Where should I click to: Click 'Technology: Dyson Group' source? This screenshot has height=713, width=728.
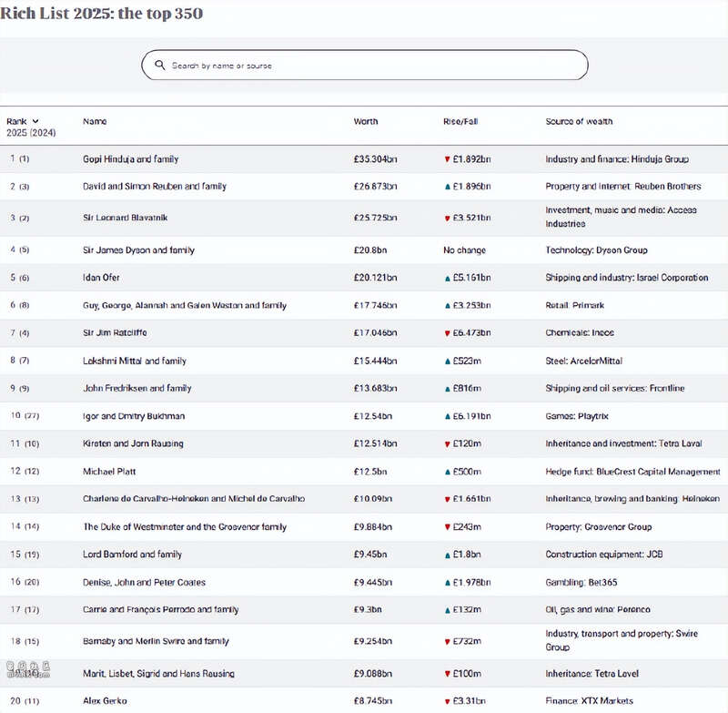(596, 250)
